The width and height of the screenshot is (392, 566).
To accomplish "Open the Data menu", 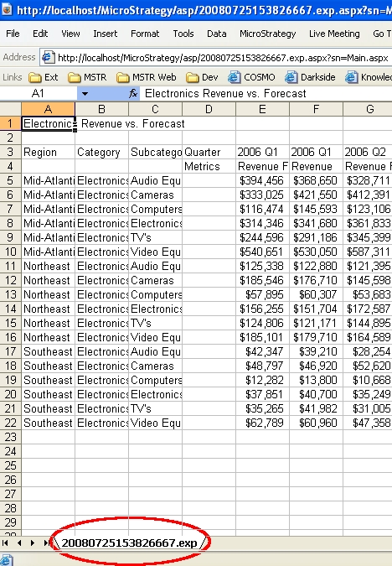I will [x=216, y=34].
